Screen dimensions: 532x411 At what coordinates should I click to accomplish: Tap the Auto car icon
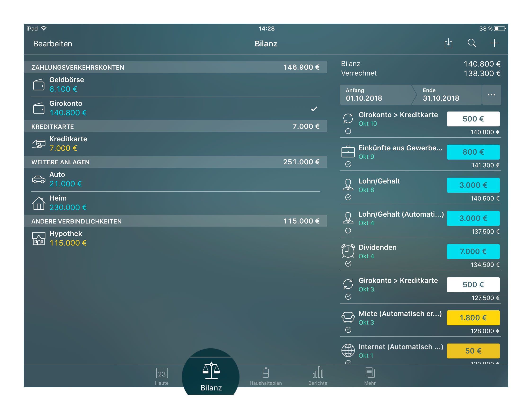pos(39,179)
